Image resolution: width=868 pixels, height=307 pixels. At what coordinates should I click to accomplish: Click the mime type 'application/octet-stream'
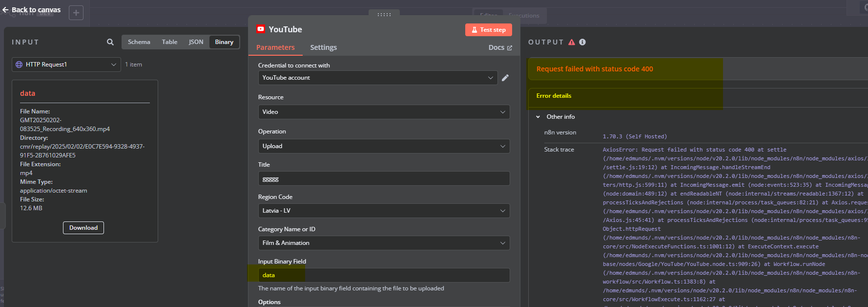point(54,191)
